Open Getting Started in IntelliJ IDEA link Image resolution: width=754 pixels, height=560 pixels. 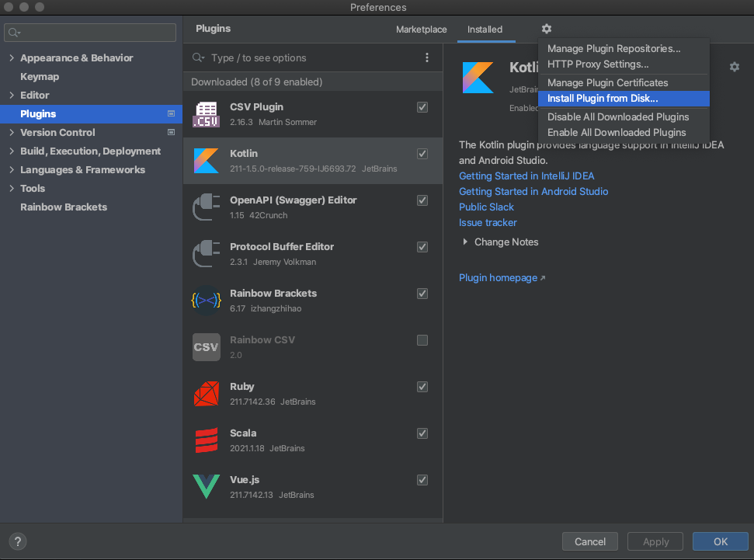(526, 176)
